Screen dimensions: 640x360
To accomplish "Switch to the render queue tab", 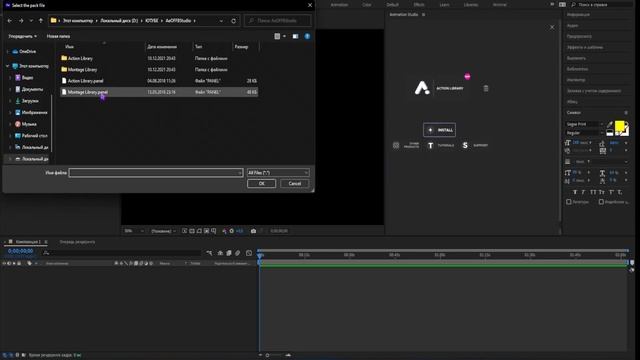I will (x=77, y=242).
